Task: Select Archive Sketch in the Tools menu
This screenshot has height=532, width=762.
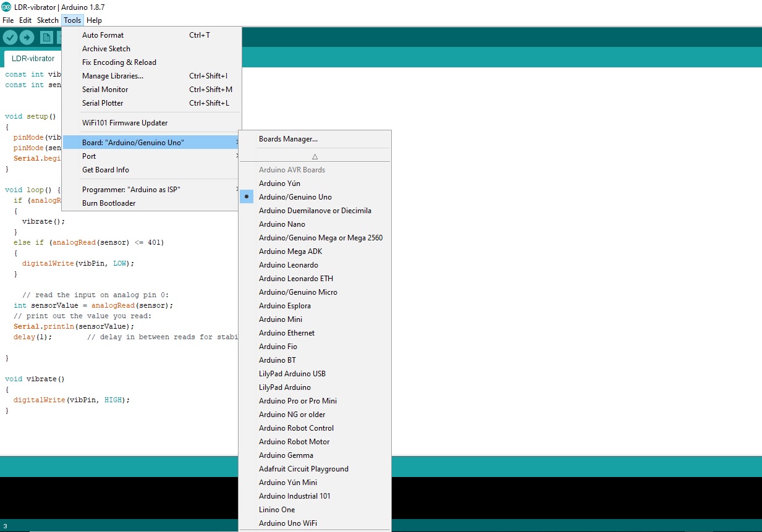Action: pyautogui.click(x=151, y=49)
